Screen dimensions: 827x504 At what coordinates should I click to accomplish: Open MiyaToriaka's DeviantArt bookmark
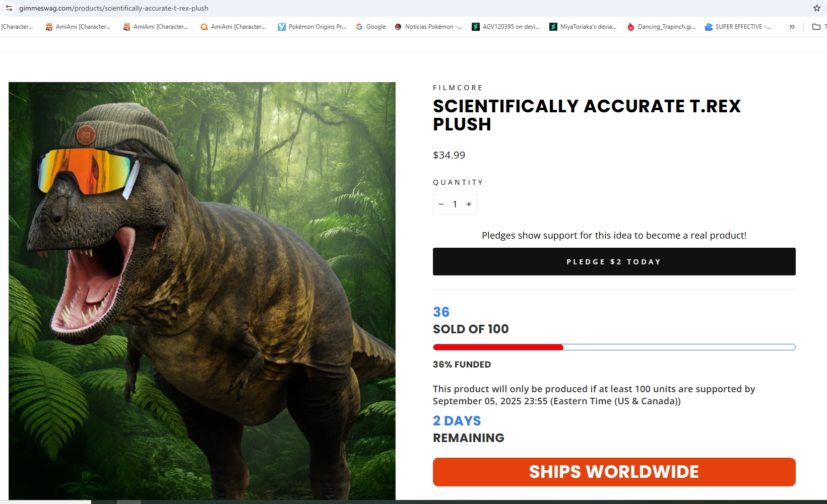[x=583, y=27]
